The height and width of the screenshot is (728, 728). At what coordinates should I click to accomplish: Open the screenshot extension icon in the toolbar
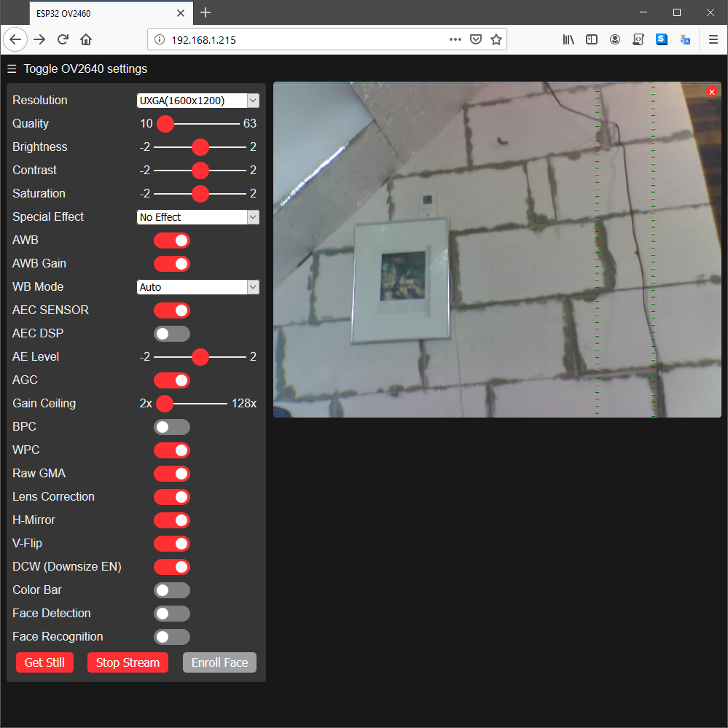pos(638,39)
